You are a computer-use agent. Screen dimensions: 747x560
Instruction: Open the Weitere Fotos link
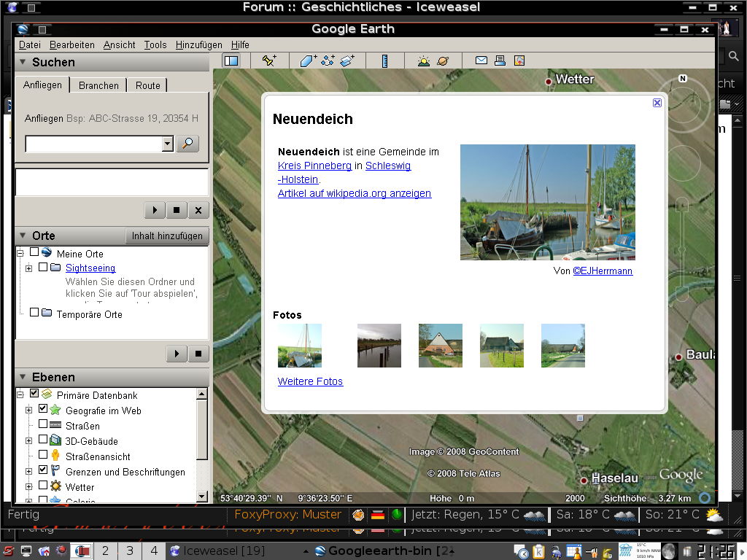(310, 381)
